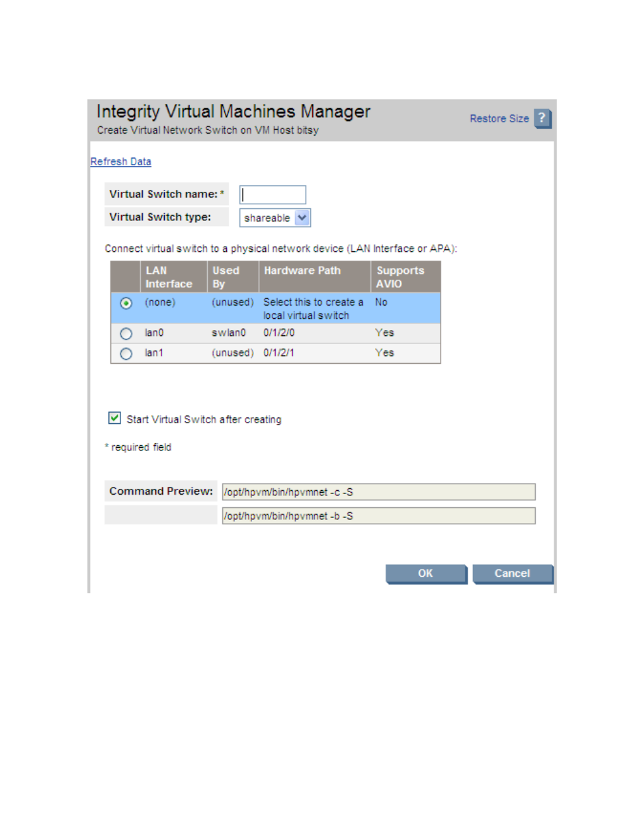631x840 pixels.
Task: Click the (unused) value in the lan1 row
Action: (x=233, y=353)
